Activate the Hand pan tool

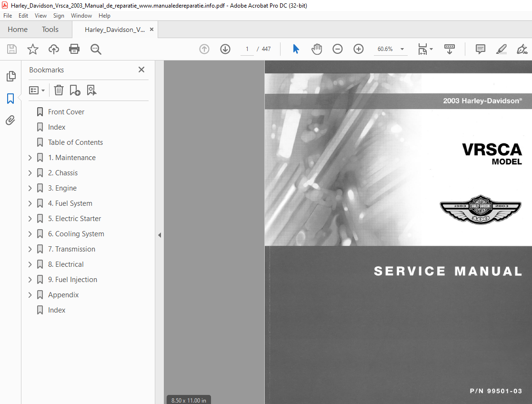click(317, 49)
